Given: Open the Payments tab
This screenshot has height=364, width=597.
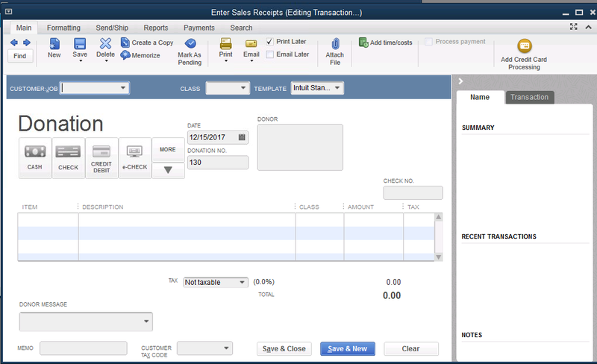Looking at the screenshot, I should [199, 28].
